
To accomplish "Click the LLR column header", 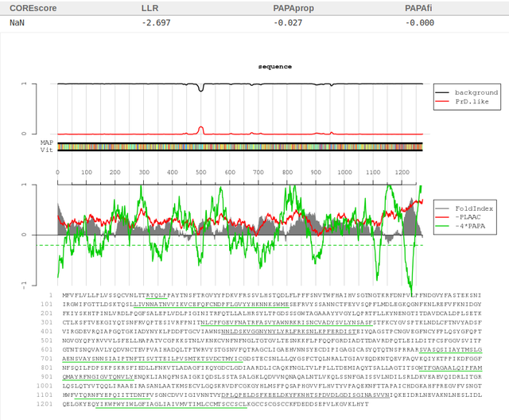I will 150,8.
